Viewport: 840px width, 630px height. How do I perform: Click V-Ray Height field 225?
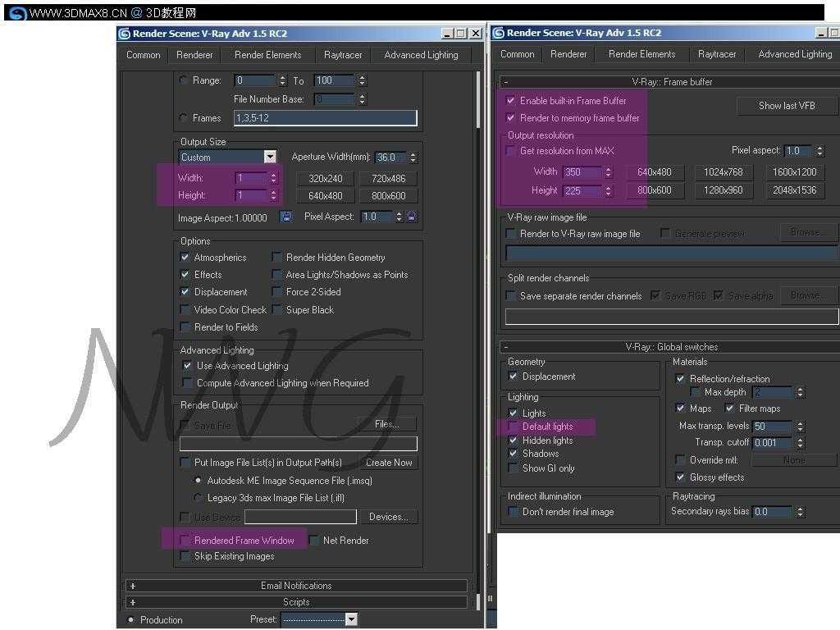tap(583, 190)
